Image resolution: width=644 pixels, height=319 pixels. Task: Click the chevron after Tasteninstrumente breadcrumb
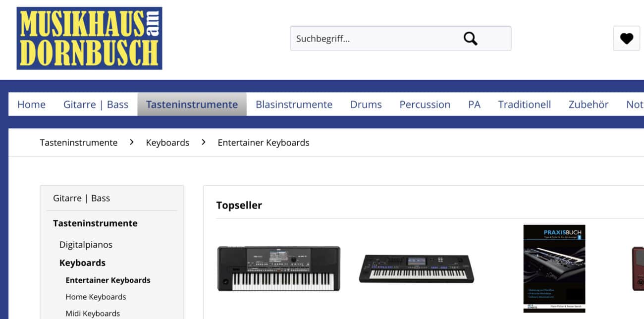coord(132,142)
